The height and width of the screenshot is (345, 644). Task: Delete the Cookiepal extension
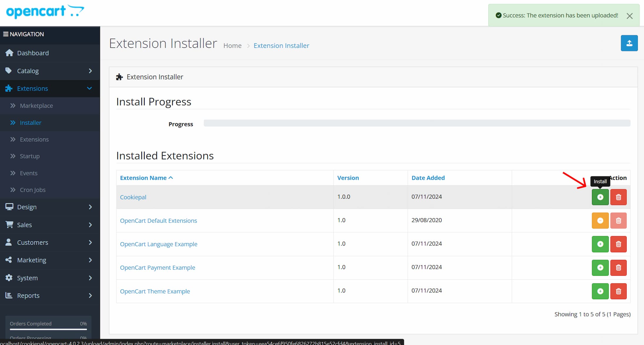[618, 197]
